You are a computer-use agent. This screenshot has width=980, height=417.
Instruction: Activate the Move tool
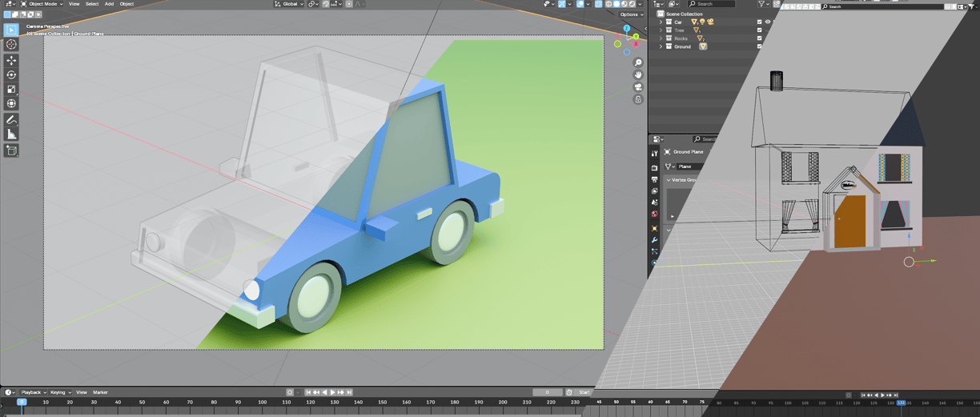tap(11, 60)
